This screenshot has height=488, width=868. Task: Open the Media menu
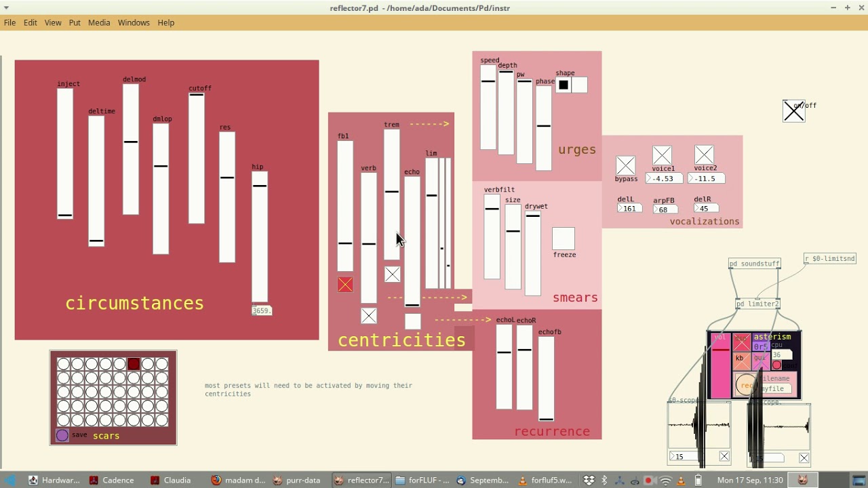point(99,22)
